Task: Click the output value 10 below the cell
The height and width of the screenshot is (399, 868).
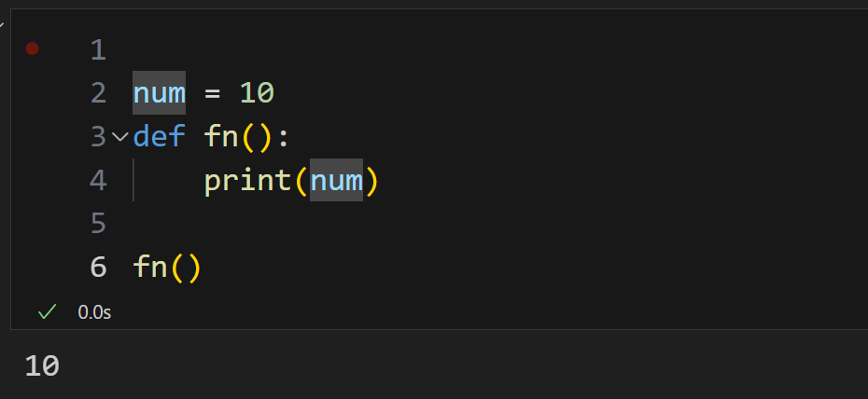Action: pos(42,366)
